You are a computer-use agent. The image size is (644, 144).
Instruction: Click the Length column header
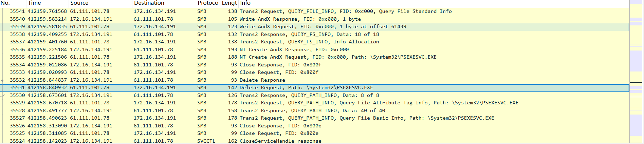pyautogui.click(x=229, y=3)
